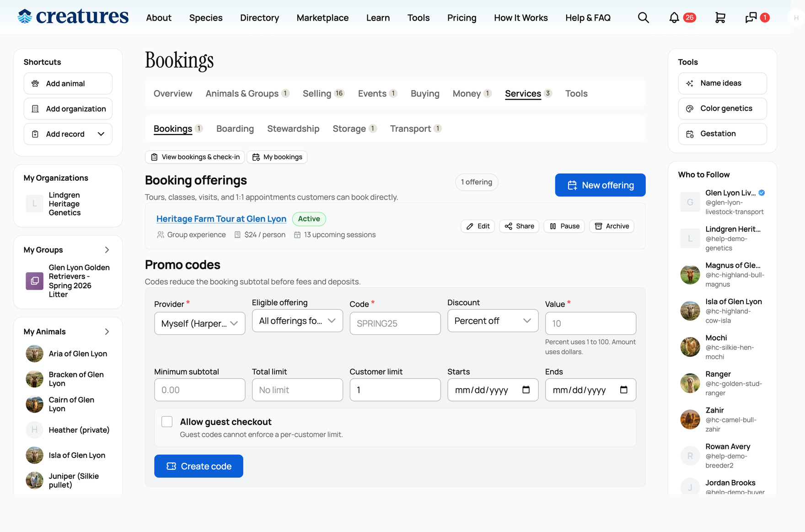805x532 pixels.
Task: Click the Code input field
Action: tap(395, 323)
